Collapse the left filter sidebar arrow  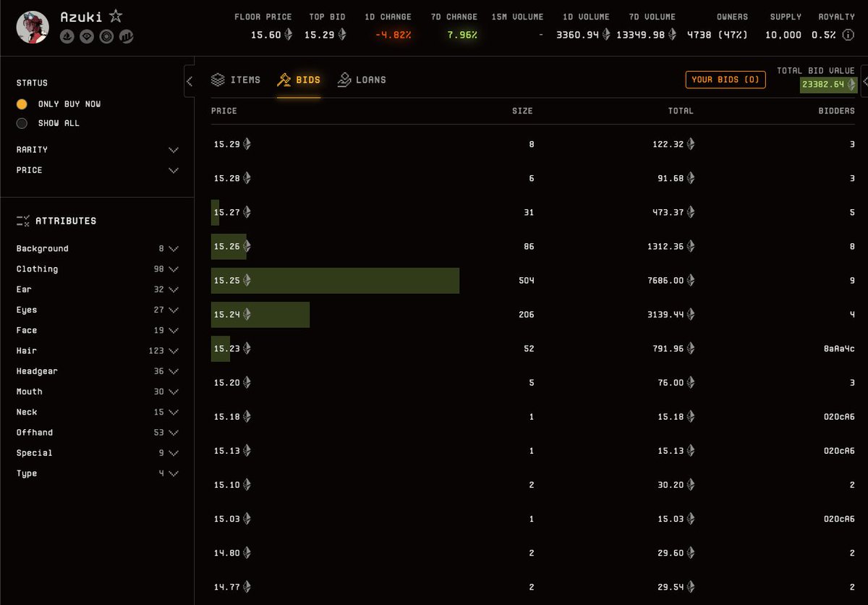pyautogui.click(x=190, y=81)
